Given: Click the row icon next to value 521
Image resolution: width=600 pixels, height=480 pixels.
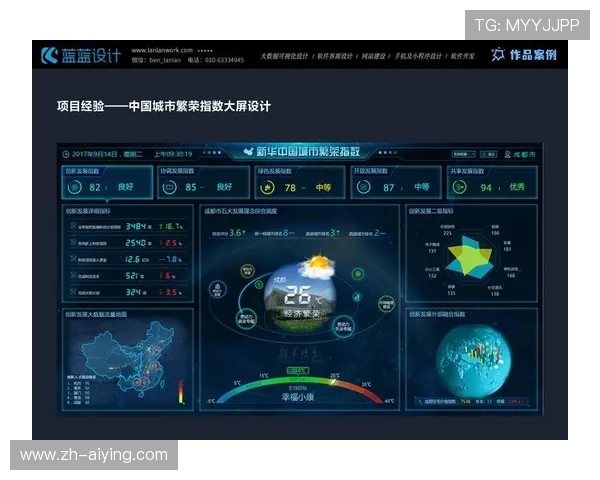Looking at the screenshot, I should [73, 275].
